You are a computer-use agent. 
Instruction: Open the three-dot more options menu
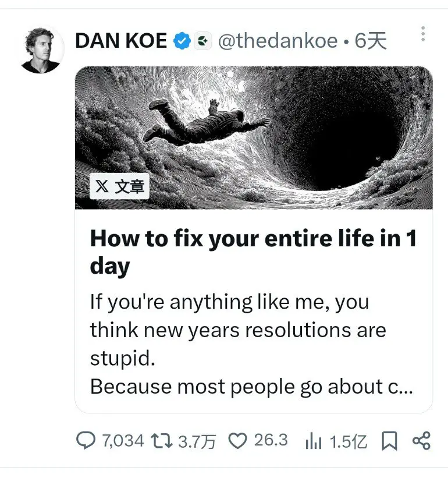[423, 34]
